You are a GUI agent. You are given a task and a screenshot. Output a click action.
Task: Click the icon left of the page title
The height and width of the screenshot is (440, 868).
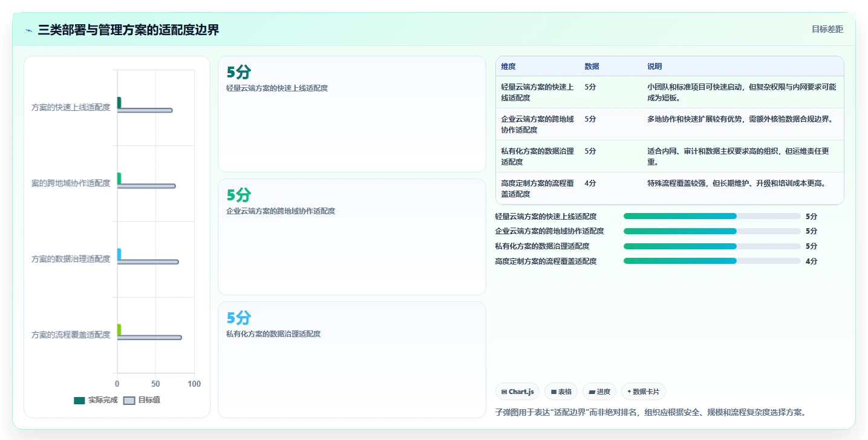pos(29,30)
